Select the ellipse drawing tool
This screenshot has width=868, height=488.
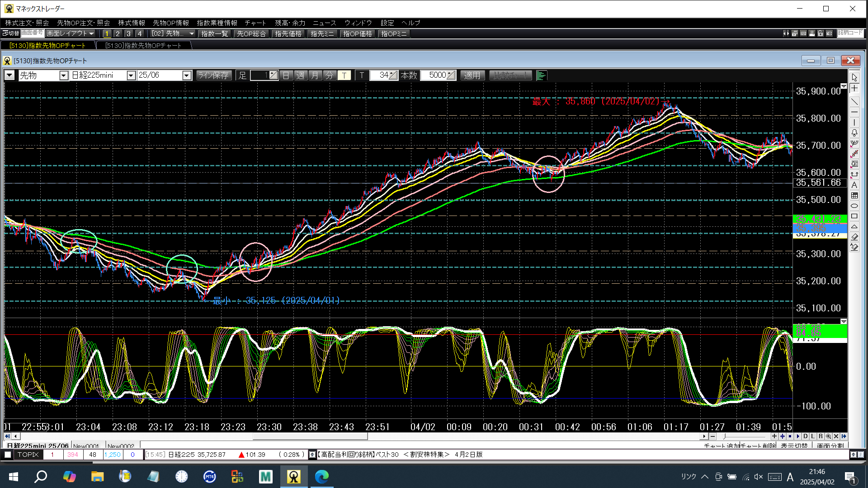tap(854, 206)
